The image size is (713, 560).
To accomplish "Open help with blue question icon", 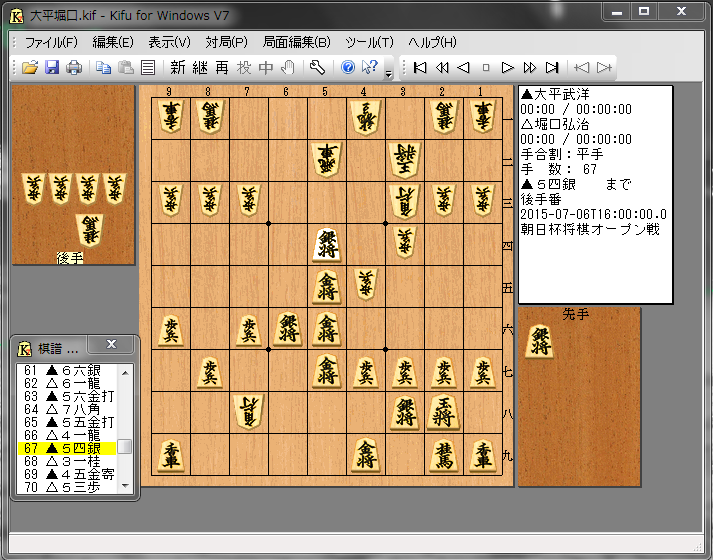I will [348, 68].
